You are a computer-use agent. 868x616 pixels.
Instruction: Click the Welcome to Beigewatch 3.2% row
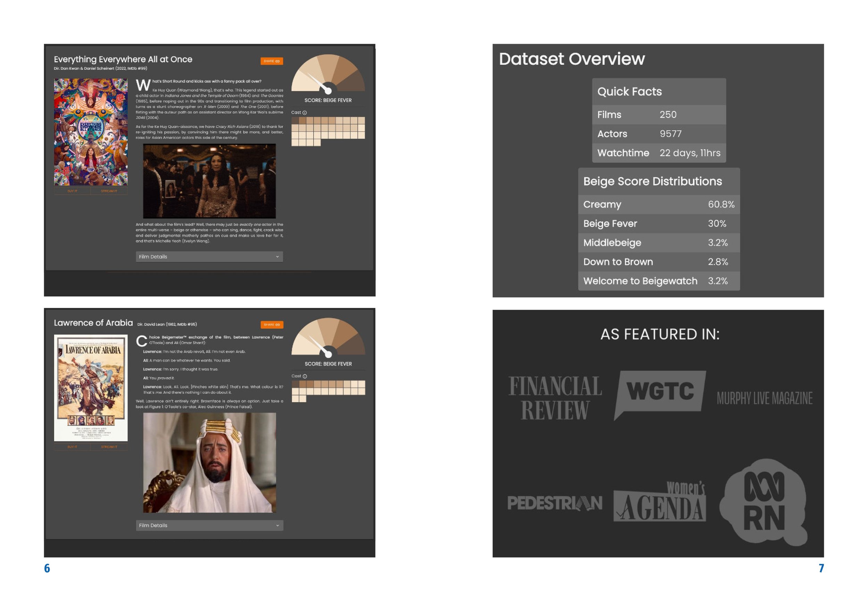point(659,281)
